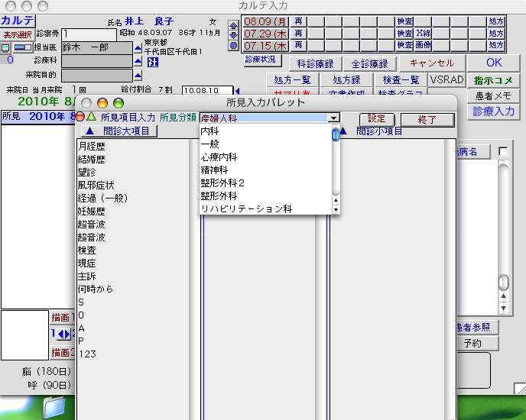The height and width of the screenshot is (420, 526).
Task: Click the 検査 cell in the 08.09 row
Action: point(405,22)
